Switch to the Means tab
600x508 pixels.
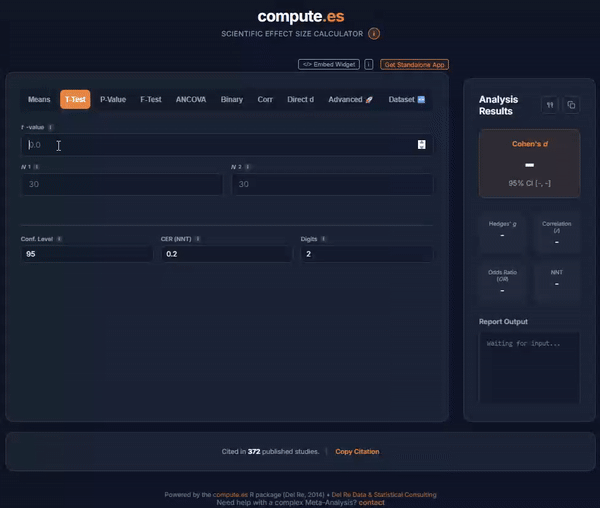point(39,99)
